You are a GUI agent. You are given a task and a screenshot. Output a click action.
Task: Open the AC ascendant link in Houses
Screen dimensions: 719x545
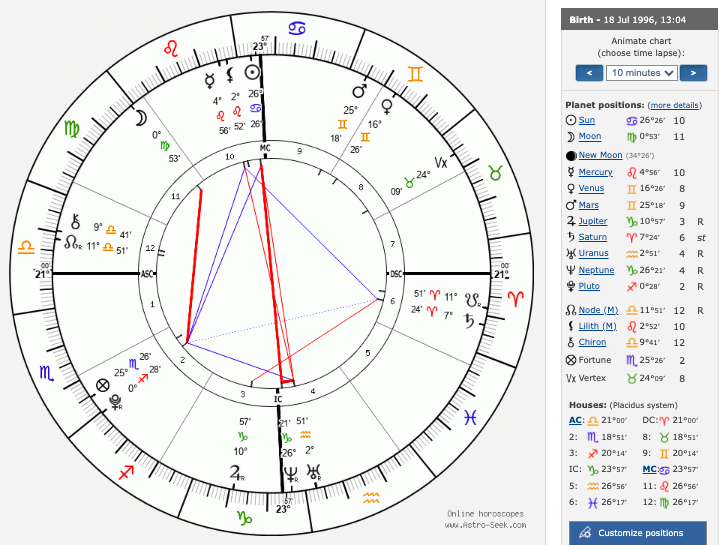(575, 420)
